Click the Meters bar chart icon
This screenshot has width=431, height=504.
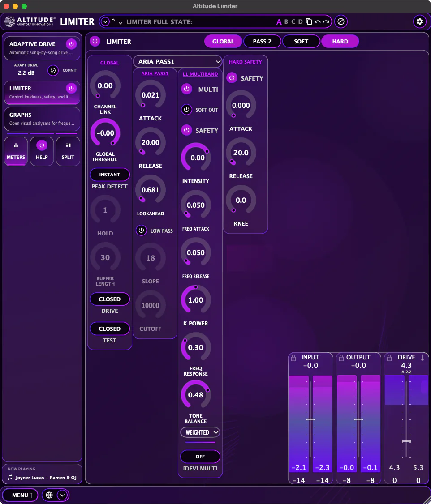16,145
